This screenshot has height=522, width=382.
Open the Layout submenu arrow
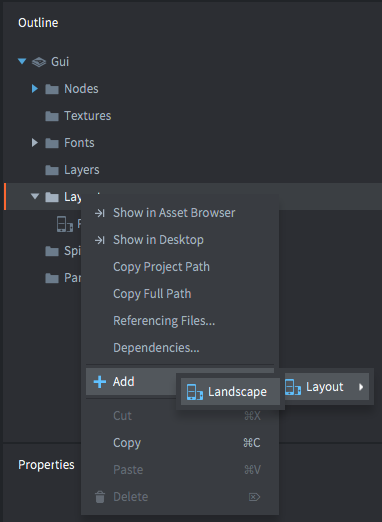[361, 387]
